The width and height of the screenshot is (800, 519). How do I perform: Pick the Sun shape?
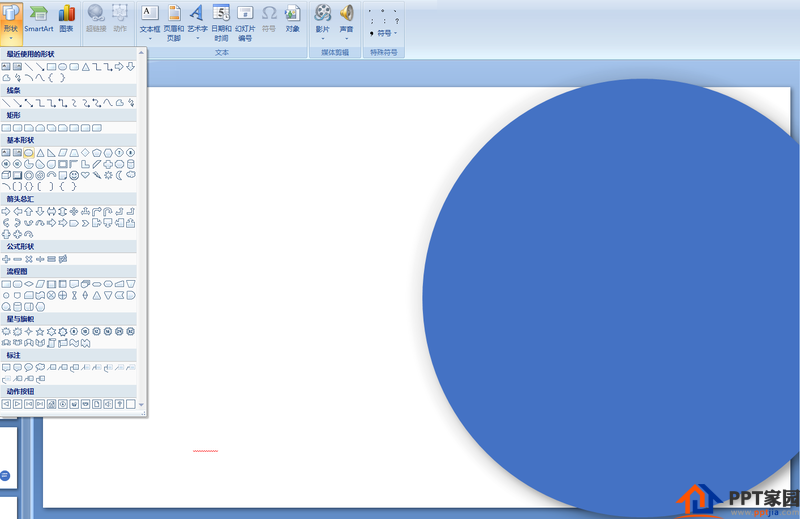(x=108, y=175)
